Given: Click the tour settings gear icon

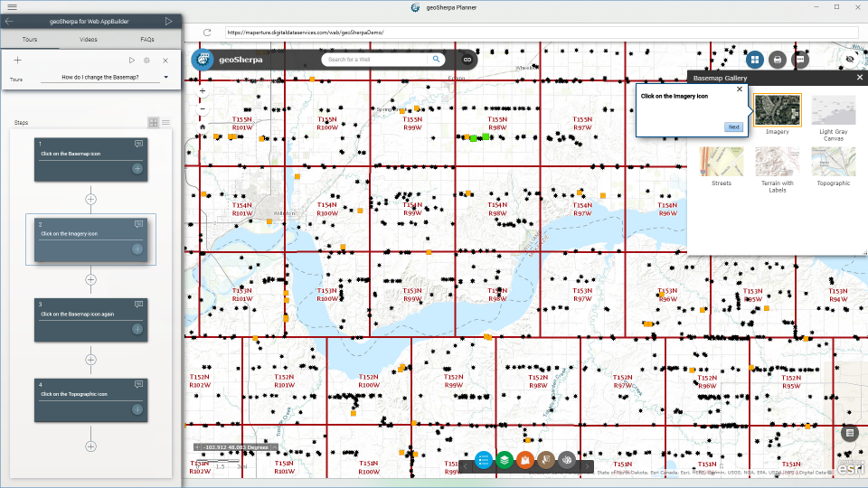Looking at the screenshot, I should pyautogui.click(x=147, y=61).
